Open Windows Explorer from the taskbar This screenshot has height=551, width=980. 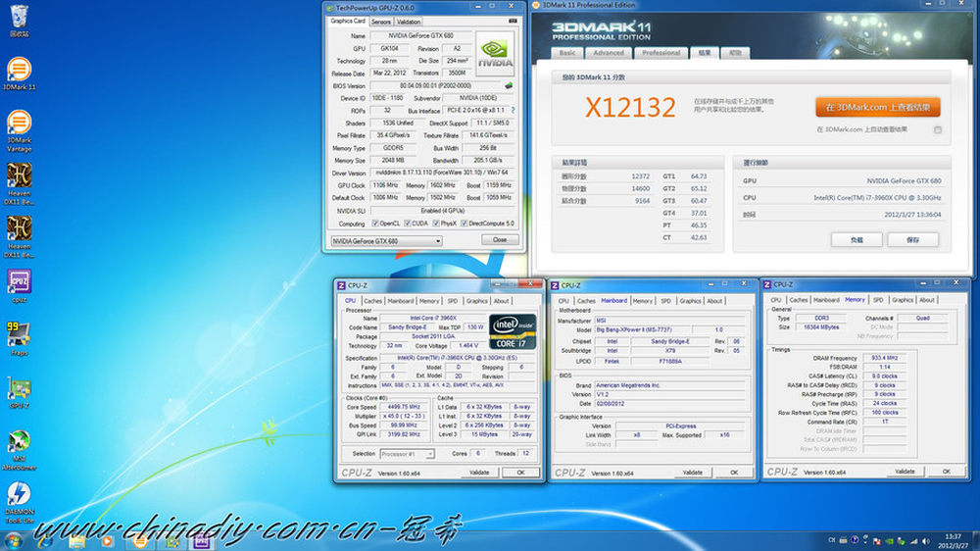pyautogui.click(x=76, y=541)
